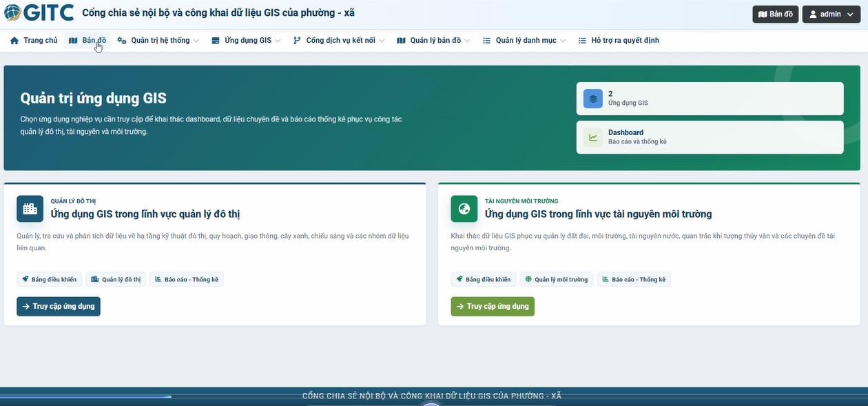This screenshot has width=868, height=406.
Task: Click the globe icon in Quản lý môi trường tag
Action: pyautogui.click(x=528, y=279)
